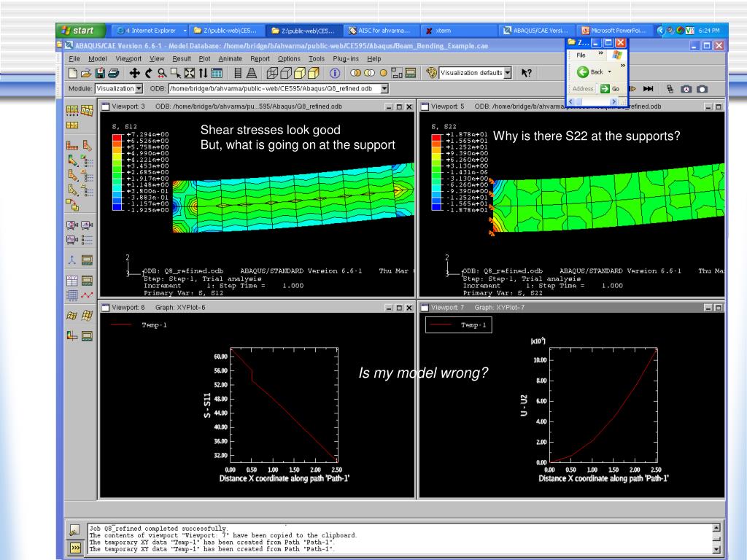
Task: Toggle the perspective view icon
Action: point(252,74)
